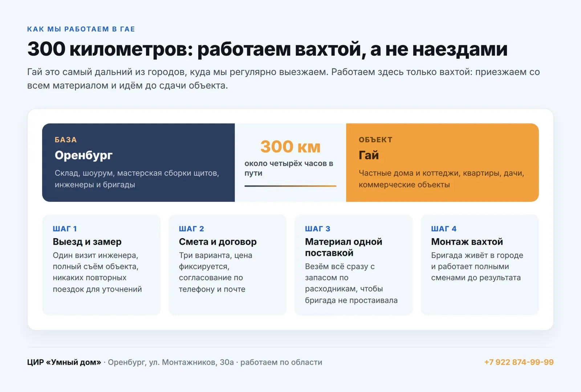Click the "300 км" distance value
Image resolution: width=581 pixels, height=392 pixels.
click(290, 147)
